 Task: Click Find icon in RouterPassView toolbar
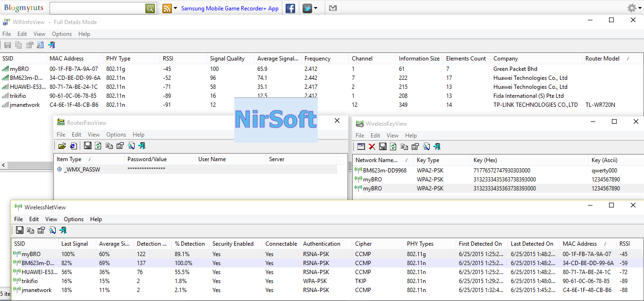(x=131, y=146)
